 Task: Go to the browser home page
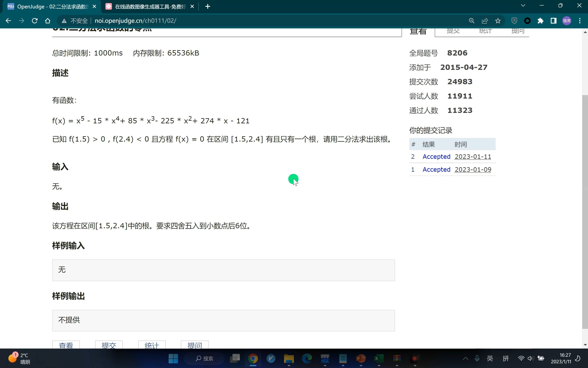pyautogui.click(x=48, y=21)
